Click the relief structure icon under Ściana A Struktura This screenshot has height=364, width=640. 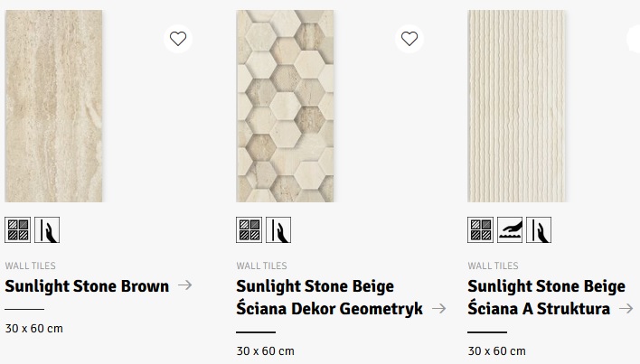[x=510, y=230]
